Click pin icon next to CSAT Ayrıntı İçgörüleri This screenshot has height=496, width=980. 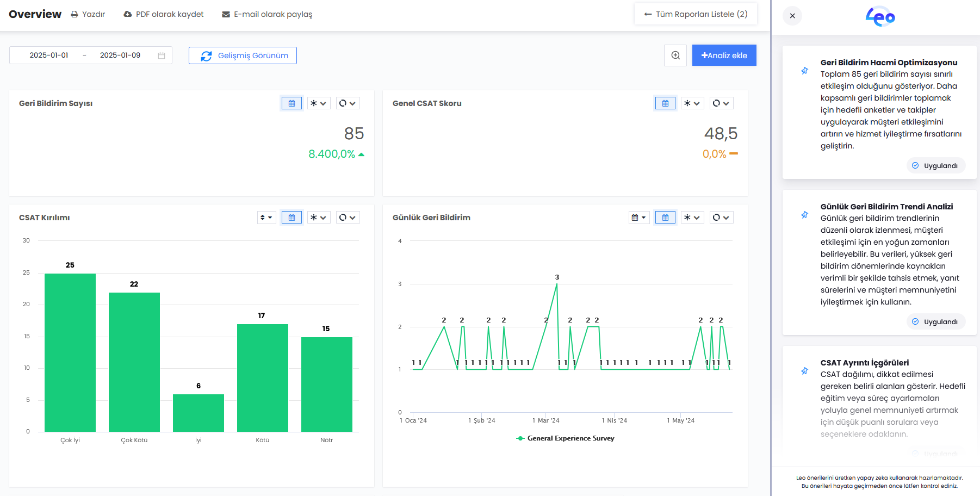coord(804,371)
